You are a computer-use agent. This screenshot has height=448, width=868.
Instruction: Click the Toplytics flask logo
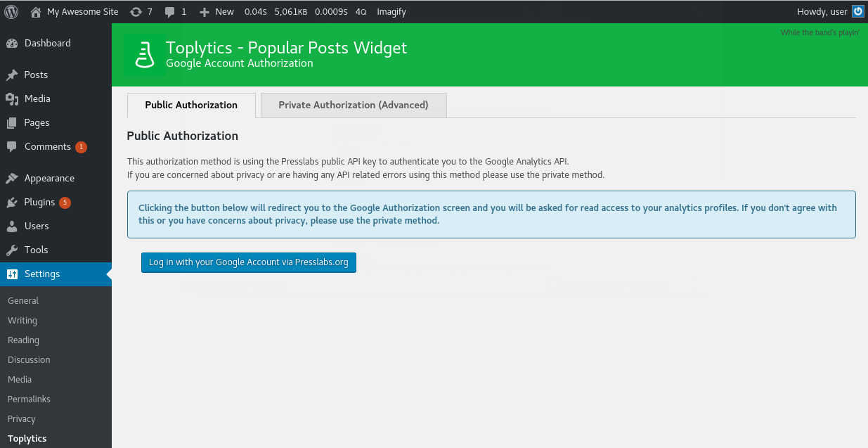[145, 55]
